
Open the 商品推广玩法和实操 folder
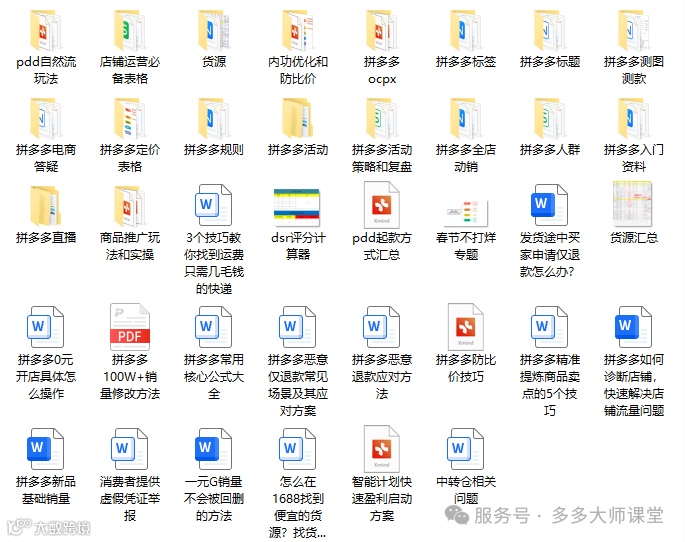pos(130,206)
